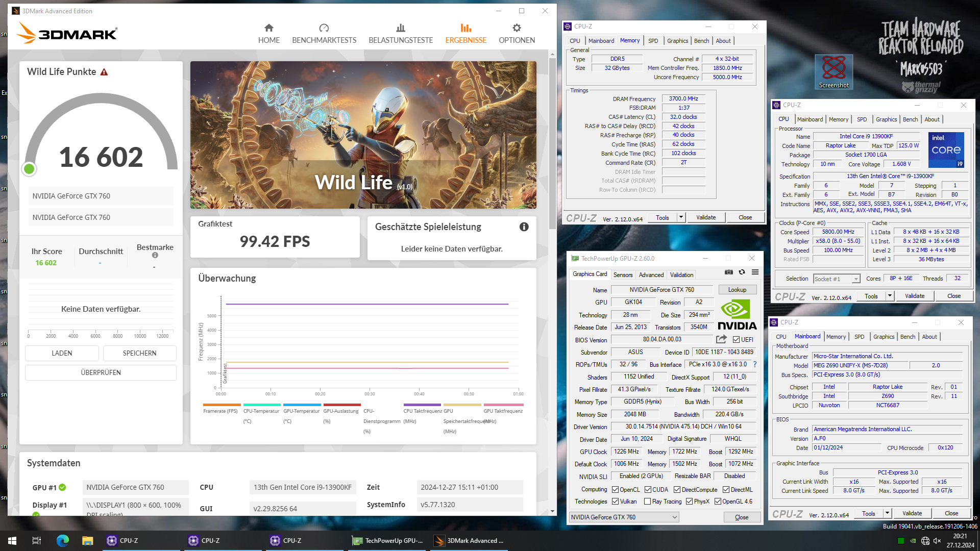Toggle the UEFI checkbox in GPU-Z

click(x=736, y=340)
